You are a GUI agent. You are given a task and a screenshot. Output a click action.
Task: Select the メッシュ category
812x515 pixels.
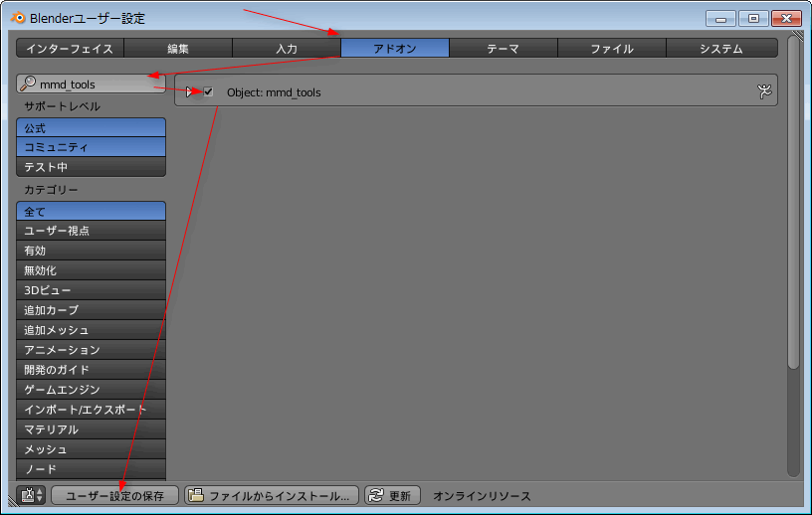click(92, 449)
